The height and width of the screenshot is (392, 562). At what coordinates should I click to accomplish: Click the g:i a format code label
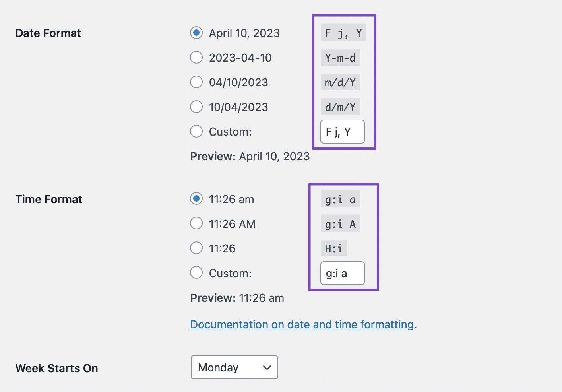tap(340, 199)
